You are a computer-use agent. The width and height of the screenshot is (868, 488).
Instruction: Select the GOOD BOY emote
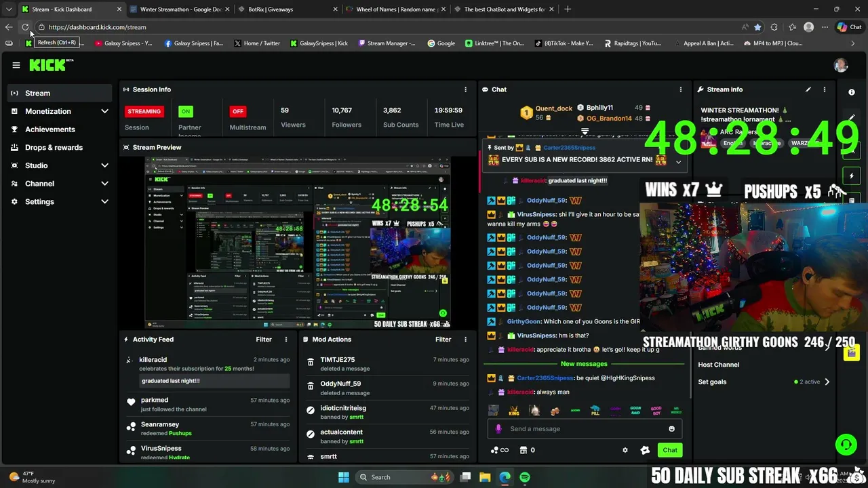tap(656, 411)
